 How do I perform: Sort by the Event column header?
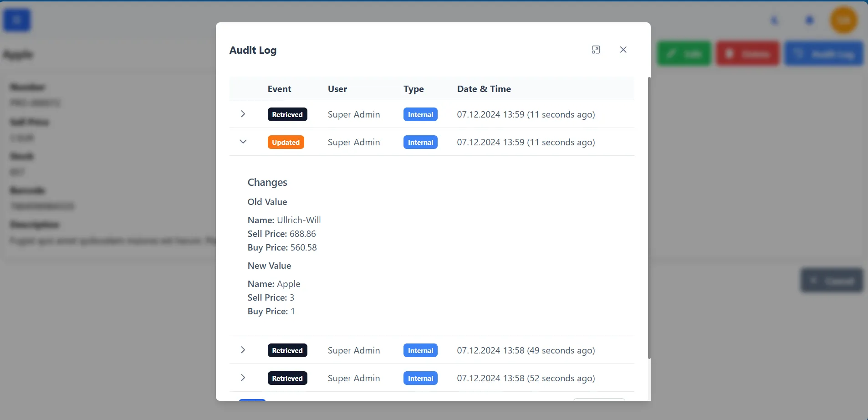click(x=279, y=89)
